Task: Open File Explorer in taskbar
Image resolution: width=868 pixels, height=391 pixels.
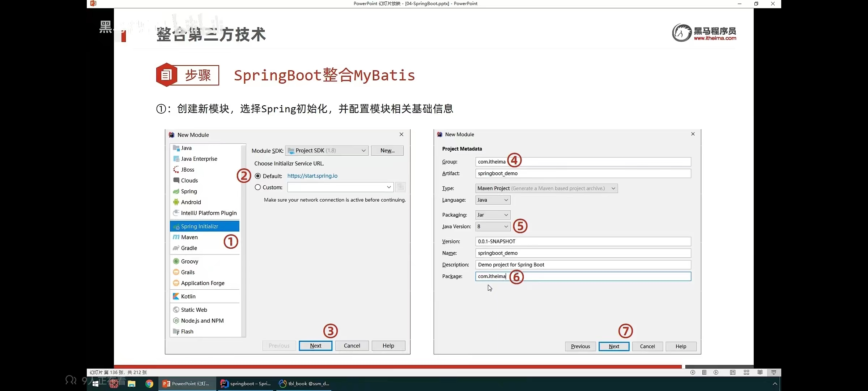Action: point(132,384)
